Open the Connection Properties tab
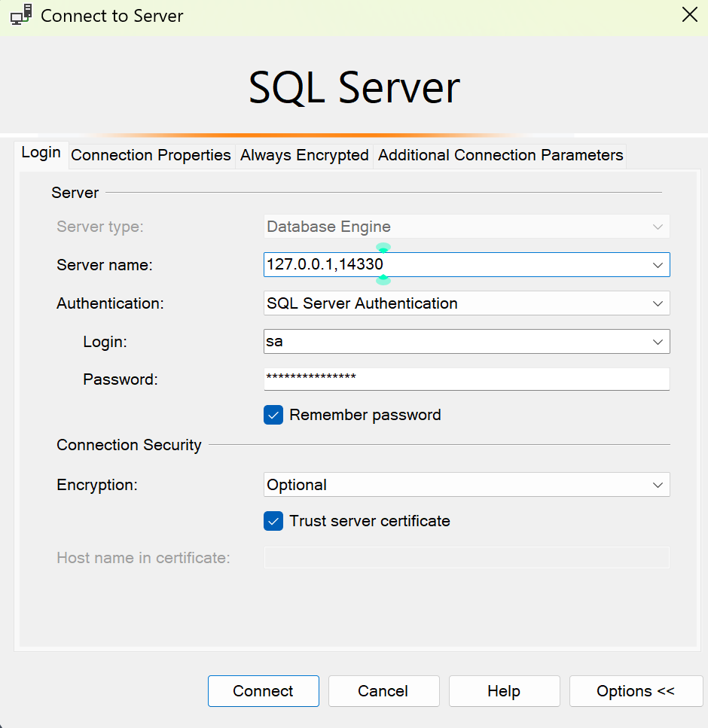This screenshot has height=728, width=708. (151, 155)
